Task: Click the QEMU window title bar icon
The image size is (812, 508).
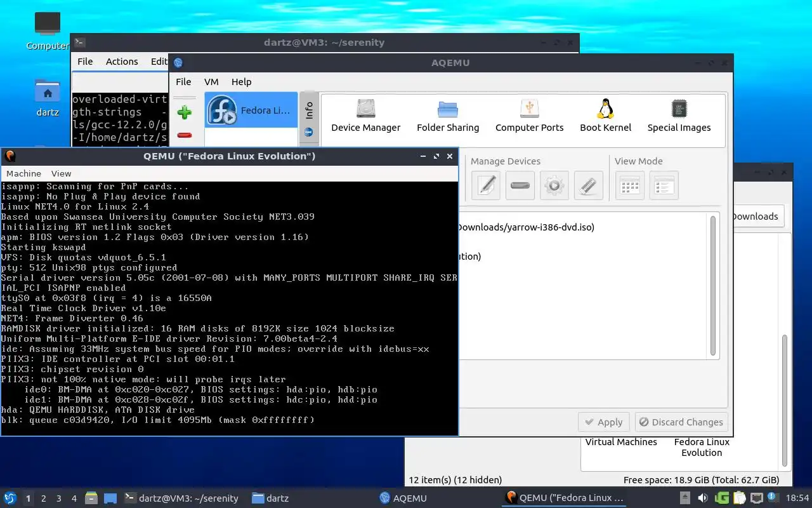Action: [10, 156]
